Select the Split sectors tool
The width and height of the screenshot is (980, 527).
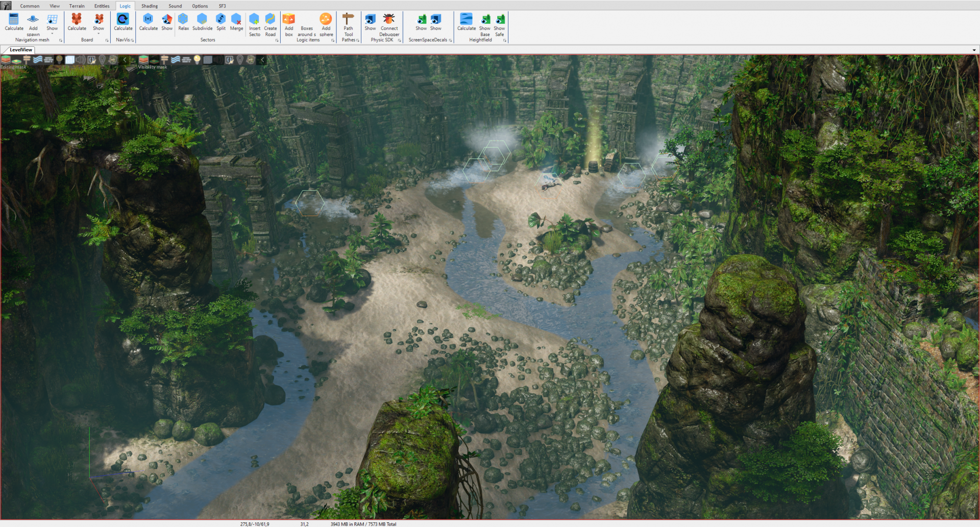[x=221, y=22]
